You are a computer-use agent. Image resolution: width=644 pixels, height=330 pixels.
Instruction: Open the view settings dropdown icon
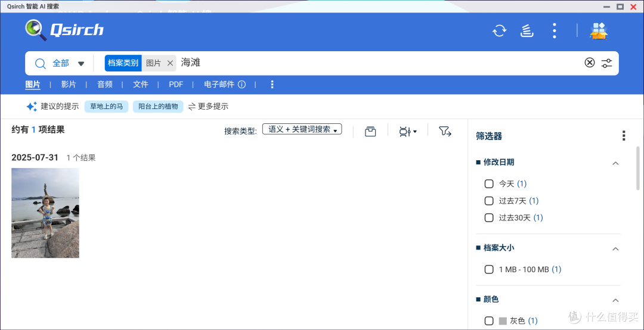click(408, 131)
